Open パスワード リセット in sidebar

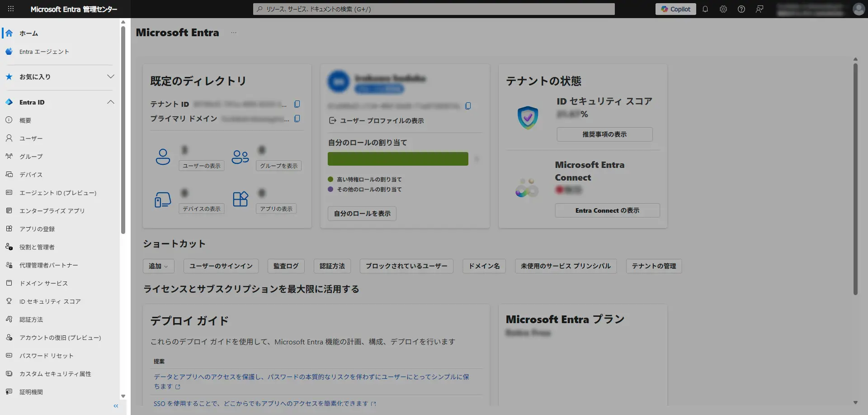click(x=61, y=356)
